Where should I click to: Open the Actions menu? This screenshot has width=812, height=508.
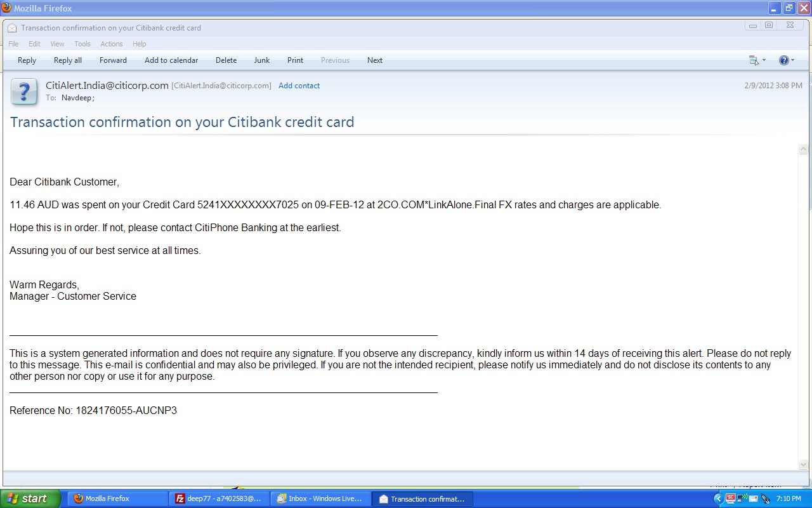(112, 44)
